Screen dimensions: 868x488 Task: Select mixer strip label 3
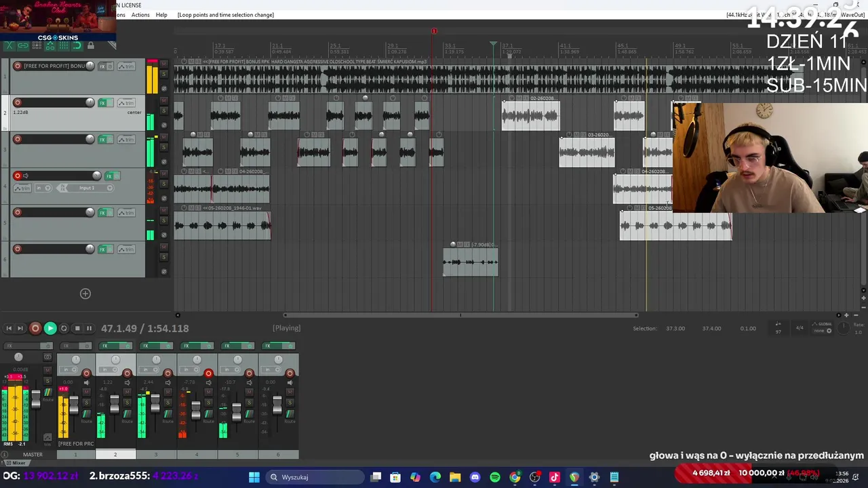coord(156,454)
